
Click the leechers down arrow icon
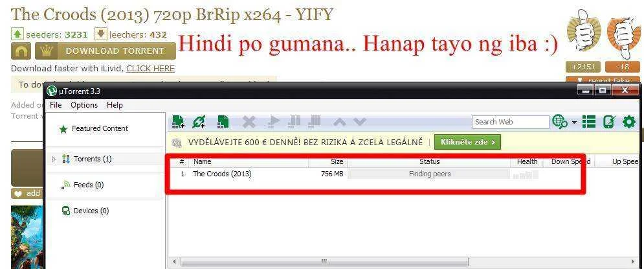click(100, 34)
